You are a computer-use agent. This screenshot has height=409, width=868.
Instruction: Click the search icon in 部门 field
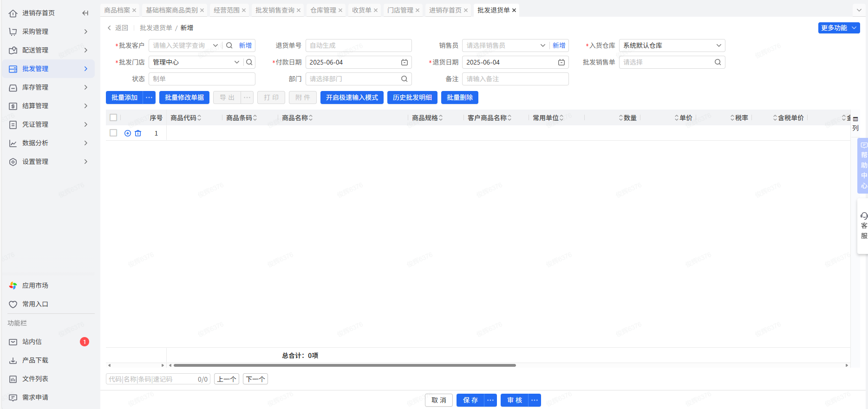coord(405,79)
